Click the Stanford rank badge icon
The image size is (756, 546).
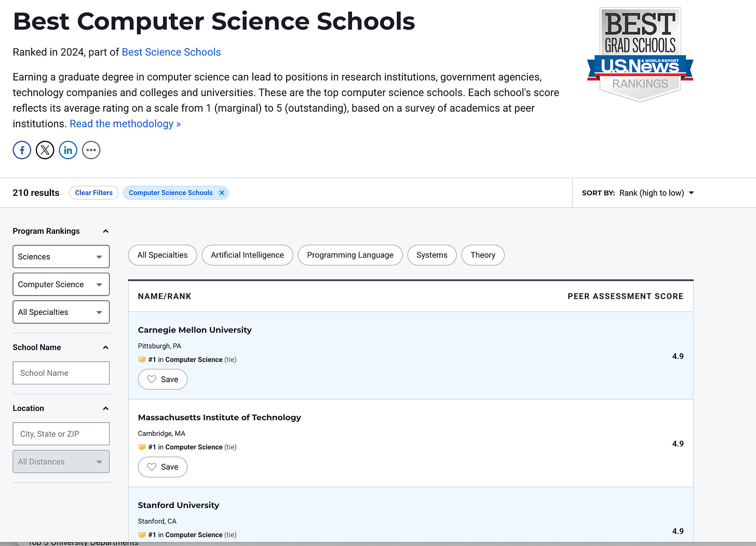(x=142, y=535)
